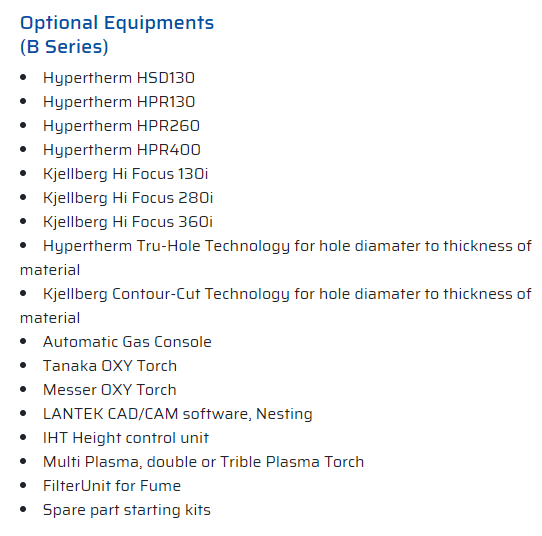
Task: Select Spare part starting kits entry
Action: pos(127,510)
